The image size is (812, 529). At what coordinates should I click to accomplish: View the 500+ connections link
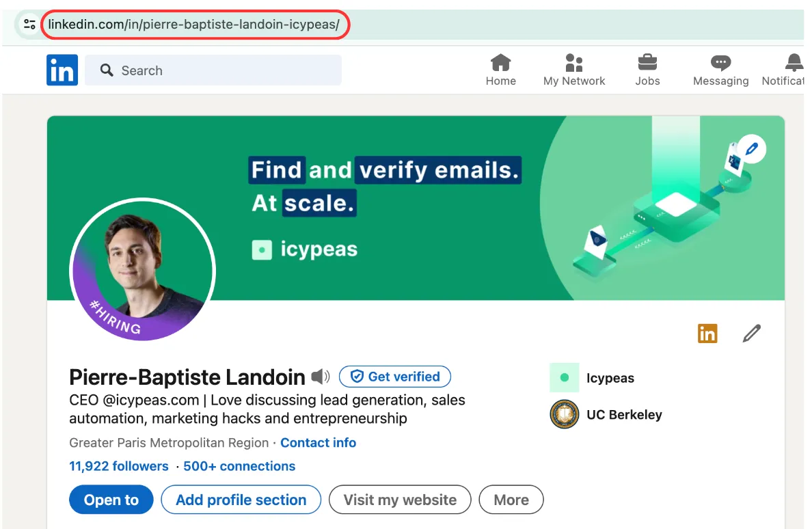(x=239, y=466)
